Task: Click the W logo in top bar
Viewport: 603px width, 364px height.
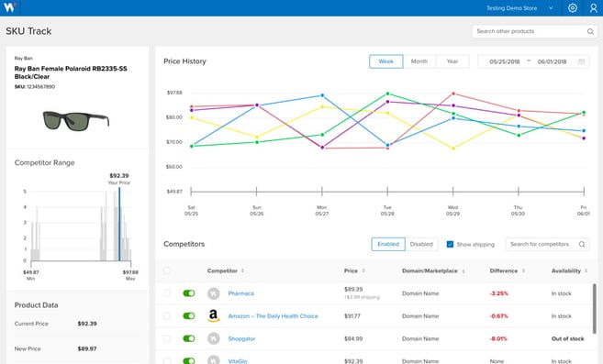Action: (9, 7)
